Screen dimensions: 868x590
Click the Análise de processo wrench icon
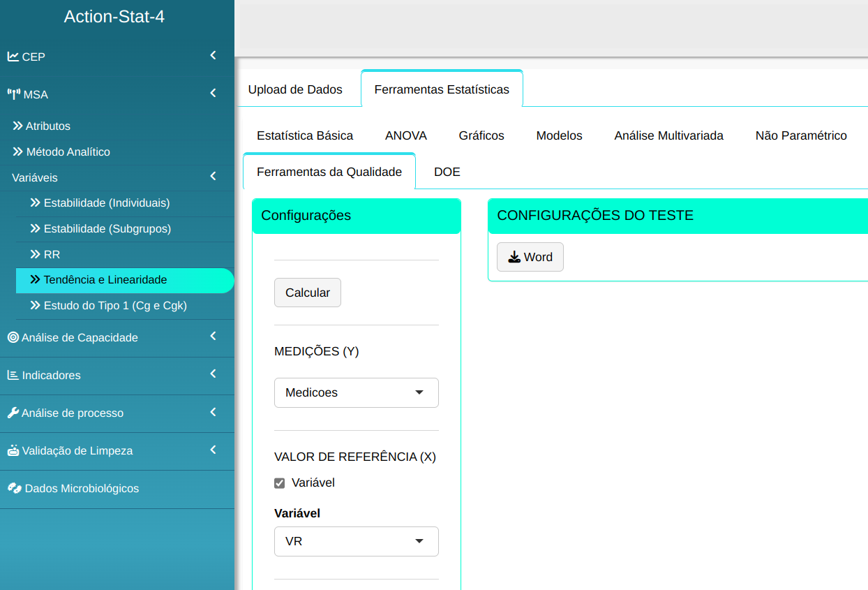point(13,413)
